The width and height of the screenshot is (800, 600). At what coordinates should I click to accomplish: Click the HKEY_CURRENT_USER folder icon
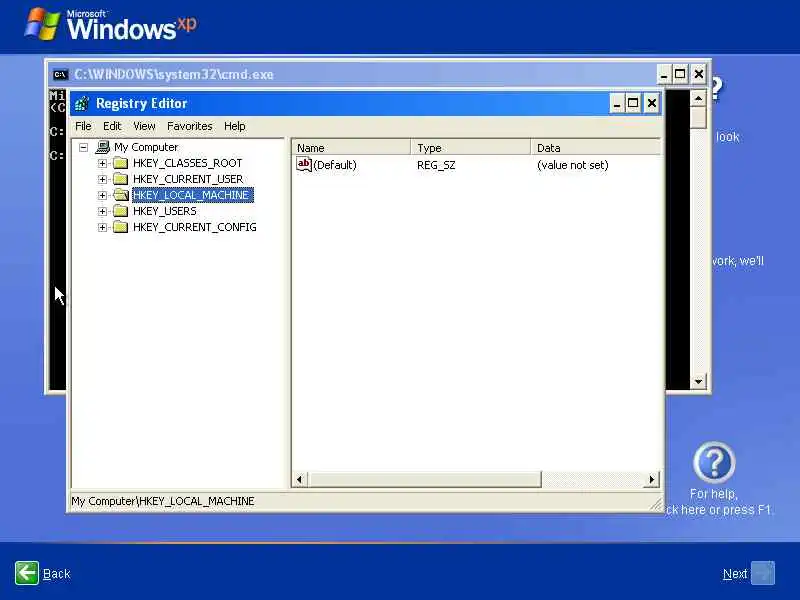pos(120,179)
